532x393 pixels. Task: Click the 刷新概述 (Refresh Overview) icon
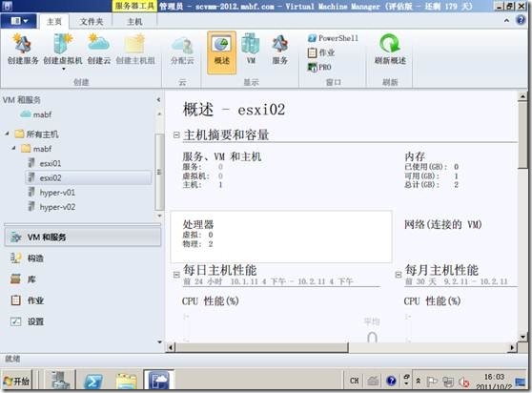point(390,50)
